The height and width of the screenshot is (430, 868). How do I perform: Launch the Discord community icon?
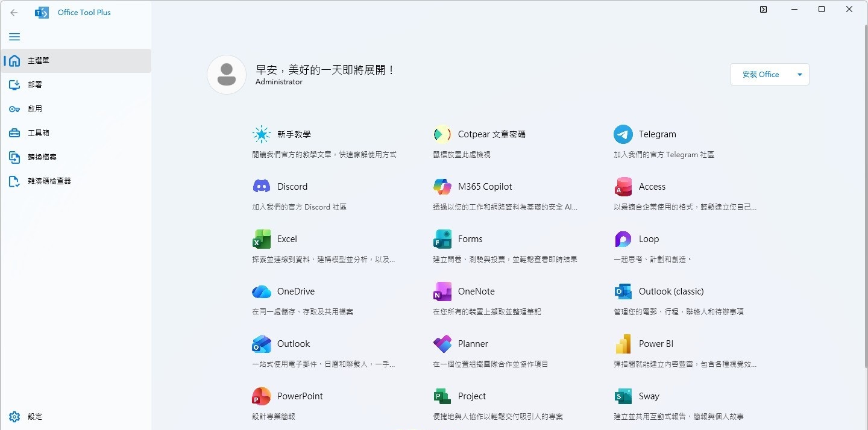[262, 187]
